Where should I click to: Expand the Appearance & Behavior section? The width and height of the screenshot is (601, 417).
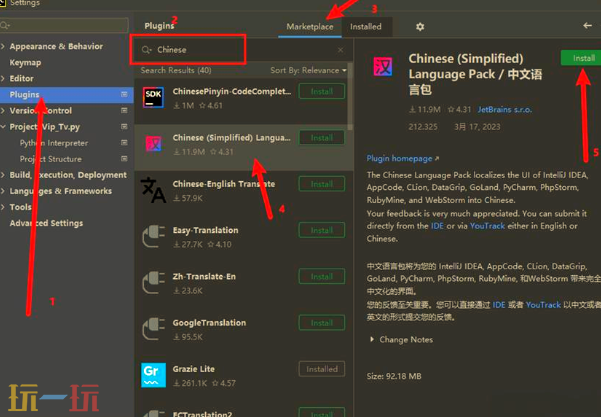(x=3, y=46)
